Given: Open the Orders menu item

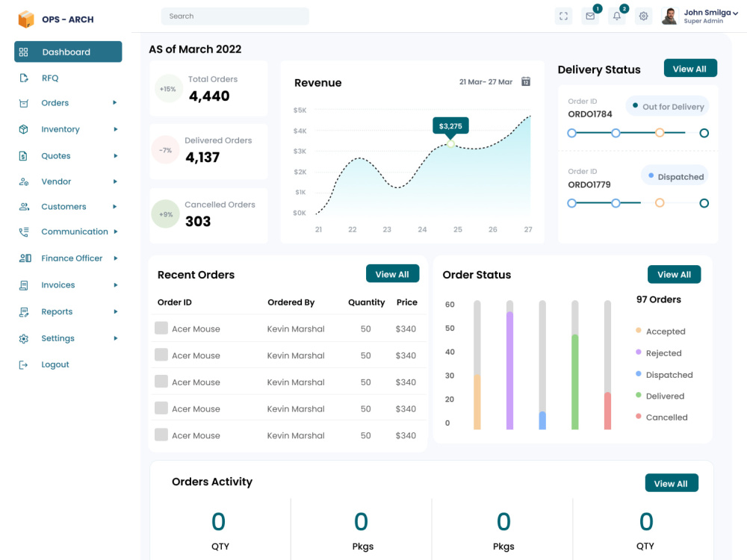Looking at the screenshot, I should point(55,103).
